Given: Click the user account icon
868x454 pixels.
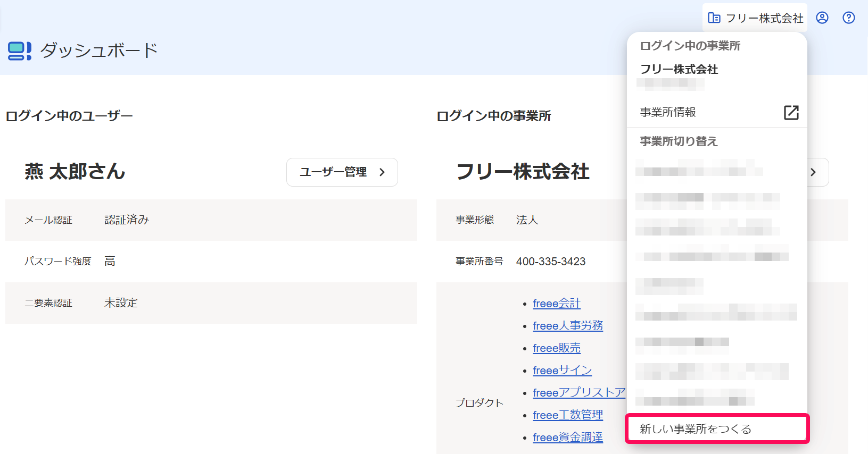Looking at the screenshot, I should [822, 18].
